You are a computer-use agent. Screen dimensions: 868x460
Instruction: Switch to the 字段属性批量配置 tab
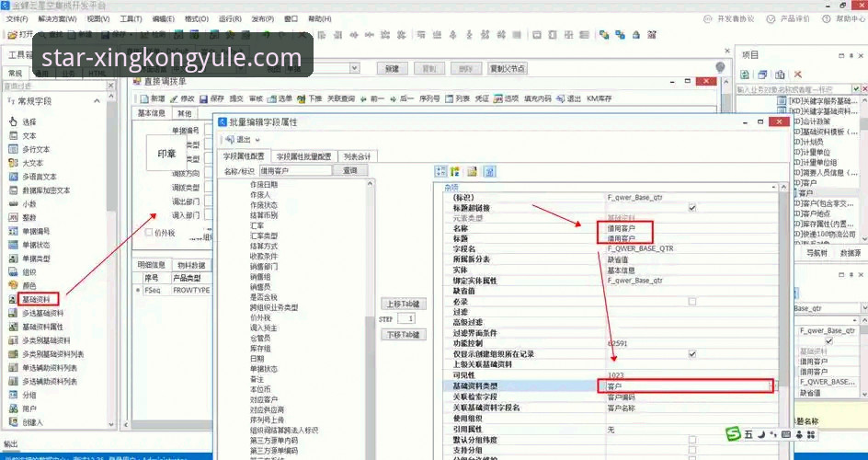click(x=304, y=156)
